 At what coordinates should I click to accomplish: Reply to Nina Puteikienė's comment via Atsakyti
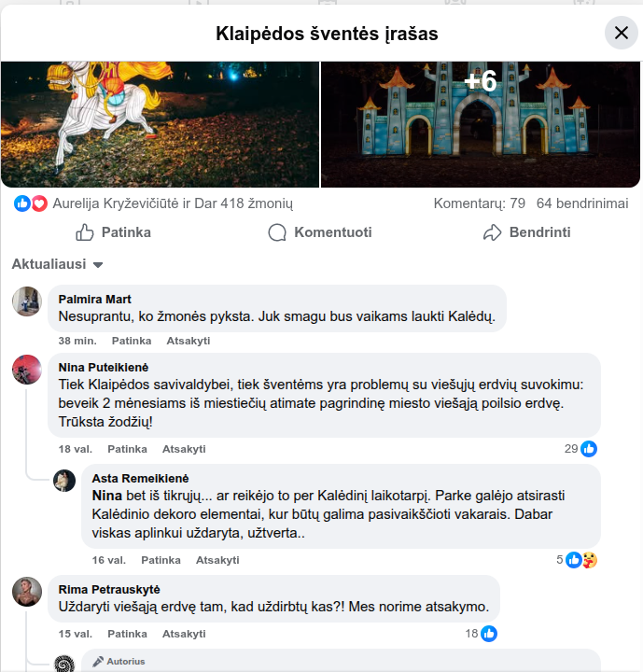coord(184,449)
